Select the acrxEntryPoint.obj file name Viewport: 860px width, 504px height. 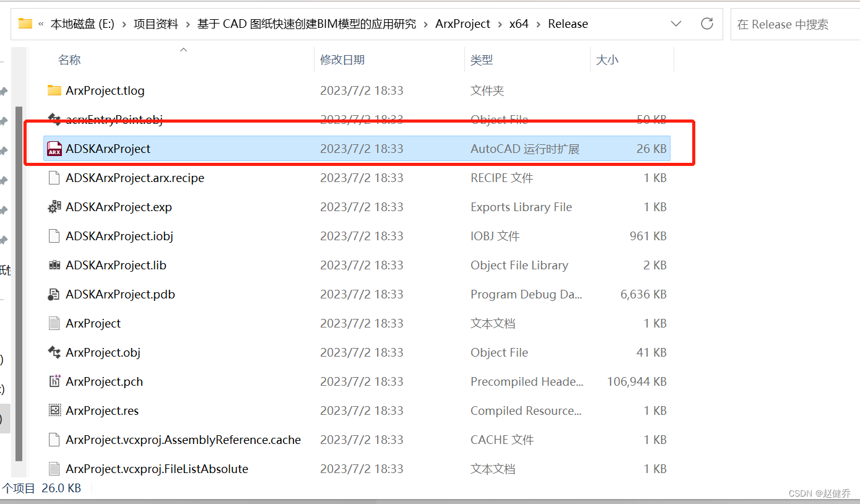[x=114, y=119]
